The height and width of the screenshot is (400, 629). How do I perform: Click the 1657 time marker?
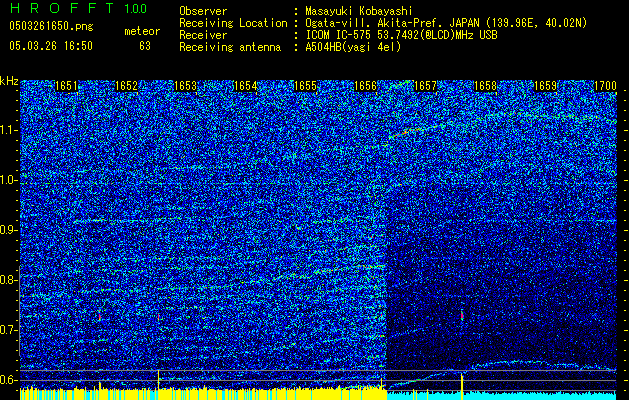[425, 86]
